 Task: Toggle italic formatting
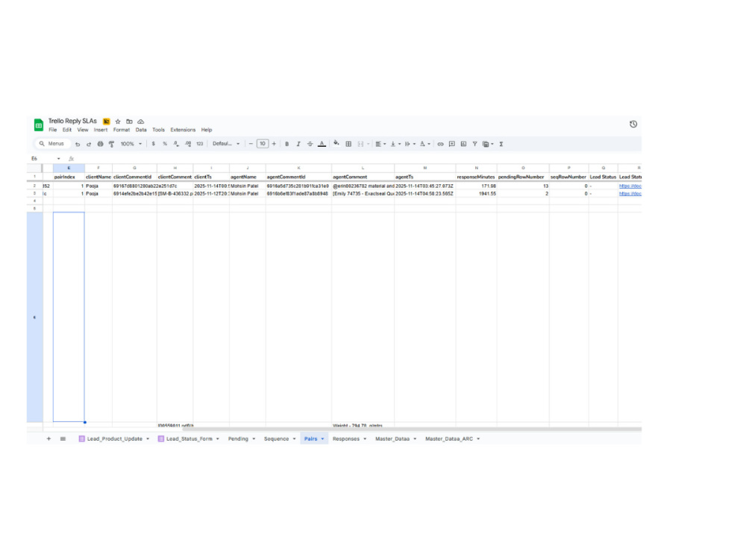(x=298, y=144)
